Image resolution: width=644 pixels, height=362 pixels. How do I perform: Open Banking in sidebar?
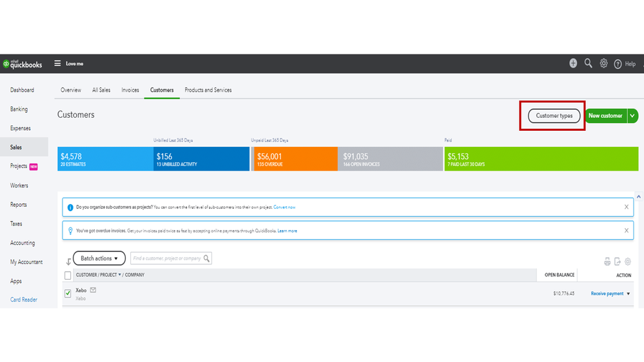(x=19, y=109)
